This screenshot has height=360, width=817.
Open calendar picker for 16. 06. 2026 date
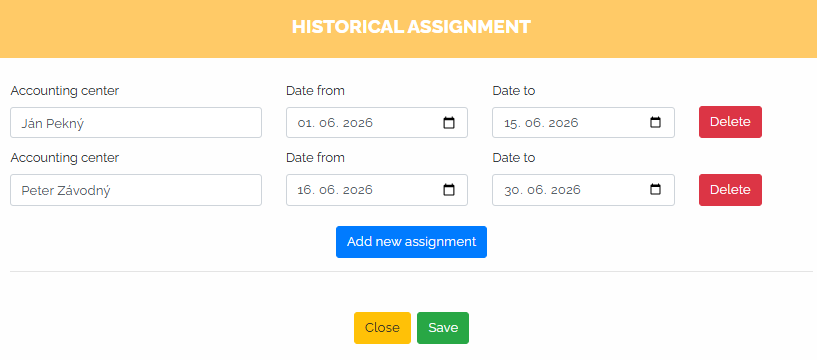point(449,190)
